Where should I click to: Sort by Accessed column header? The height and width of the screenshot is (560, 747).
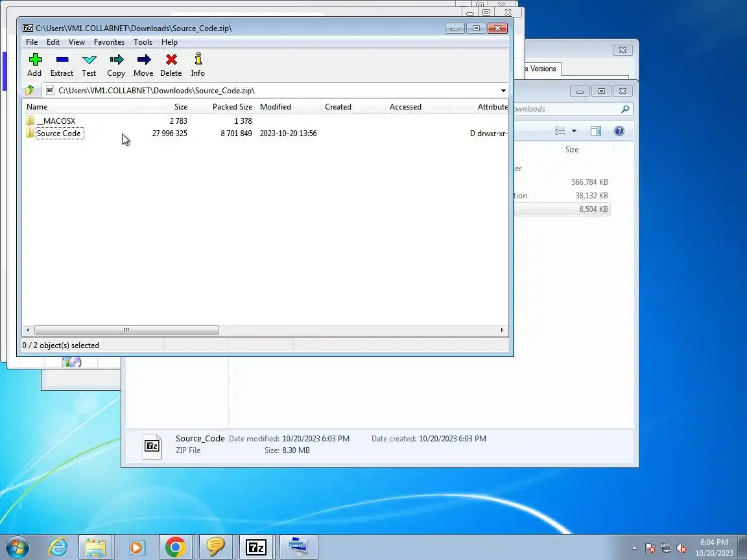tap(418, 107)
